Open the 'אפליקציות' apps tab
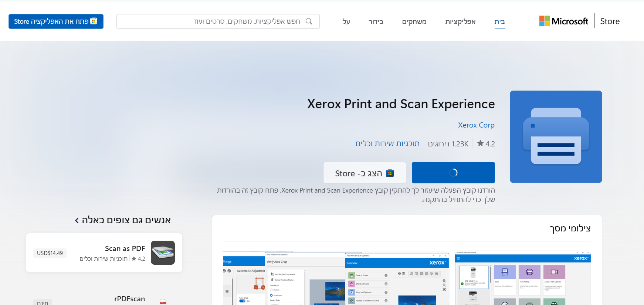644x305 pixels. click(x=460, y=21)
